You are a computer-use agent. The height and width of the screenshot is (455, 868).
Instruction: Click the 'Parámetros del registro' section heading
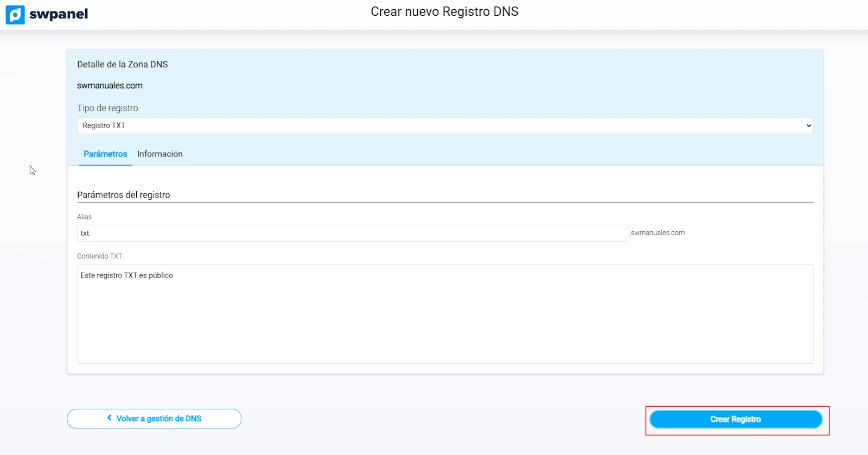coord(124,195)
